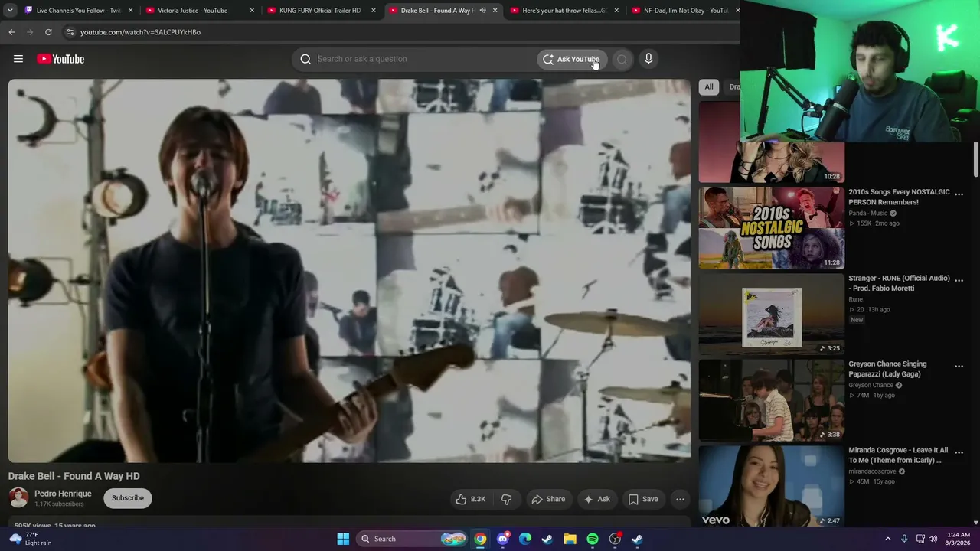This screenshot has width=980, height=551.
Task: Open Spotify from the taskbar
Action: [x=593, y=539]
